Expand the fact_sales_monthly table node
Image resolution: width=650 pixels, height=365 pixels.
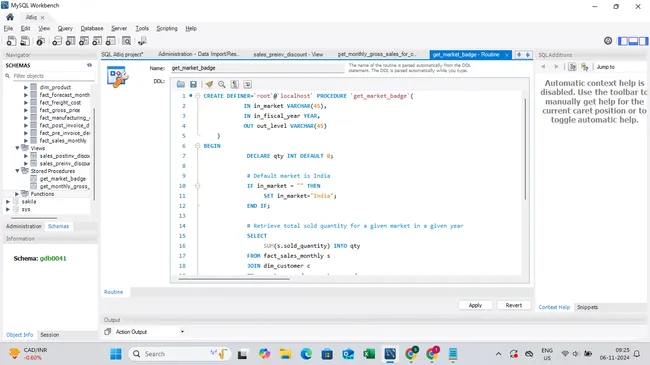pyautogui.click(x=26, y=141)
